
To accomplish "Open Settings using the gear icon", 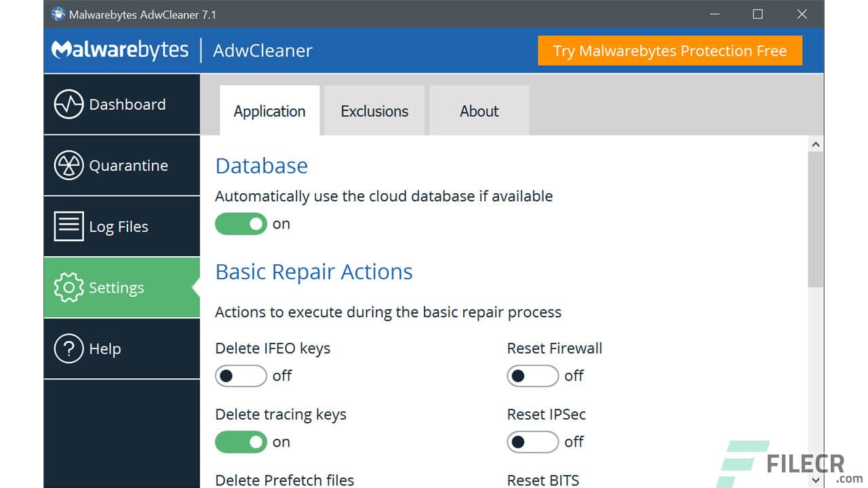I will [68, 287].
